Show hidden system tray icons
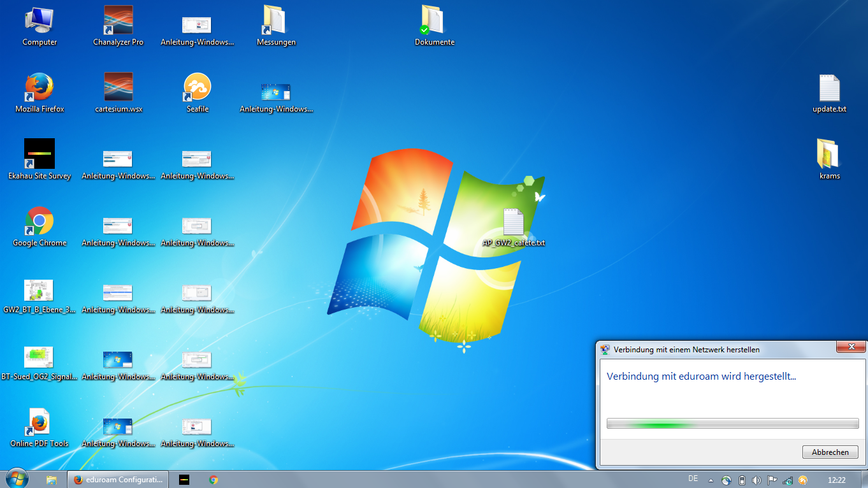 (x=711, y=480)
